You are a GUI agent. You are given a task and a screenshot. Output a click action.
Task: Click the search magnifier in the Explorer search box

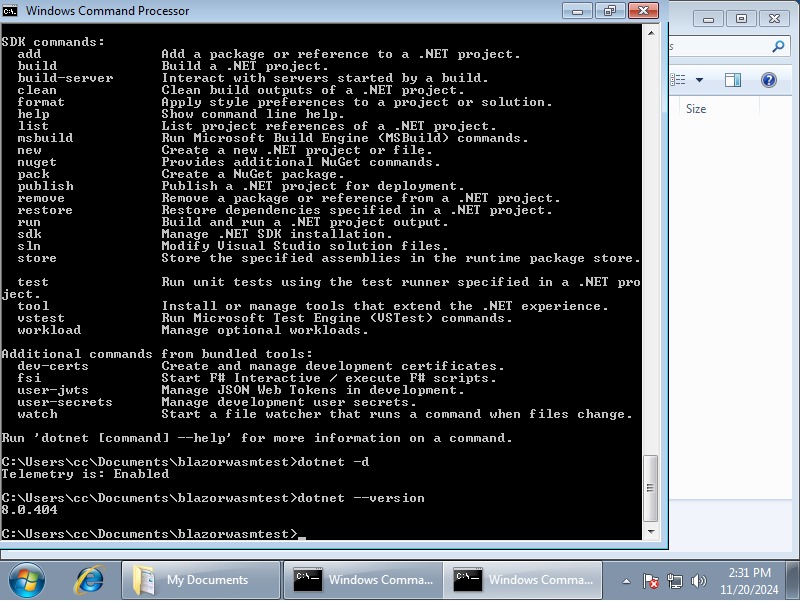pos(778,46)
